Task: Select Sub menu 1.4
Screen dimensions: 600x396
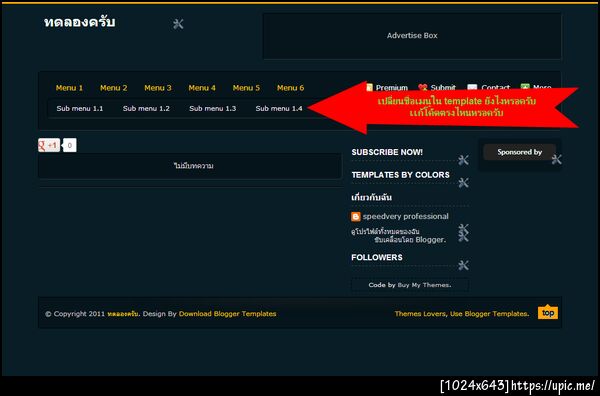Action: (279, 108)
